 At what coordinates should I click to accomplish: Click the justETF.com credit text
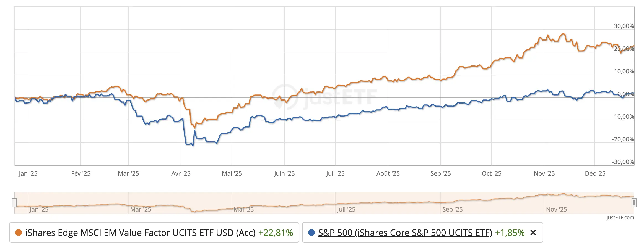(x=620, y=218)
